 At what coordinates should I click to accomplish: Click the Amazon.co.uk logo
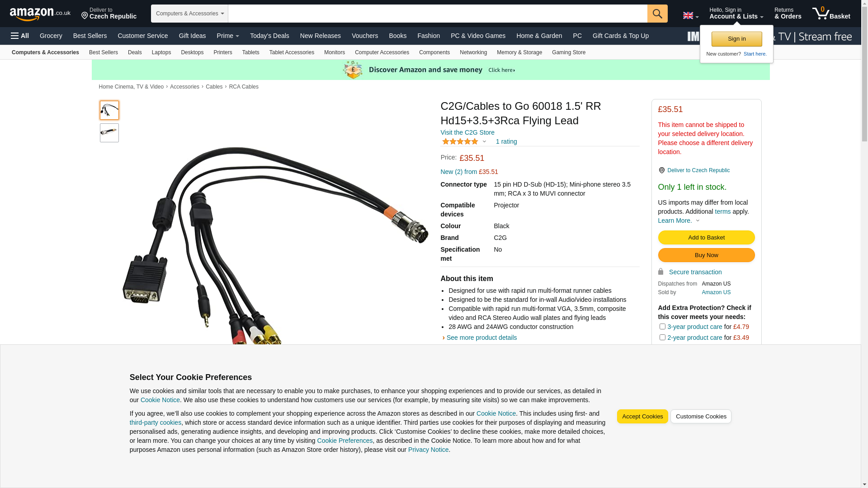(40, 14)
